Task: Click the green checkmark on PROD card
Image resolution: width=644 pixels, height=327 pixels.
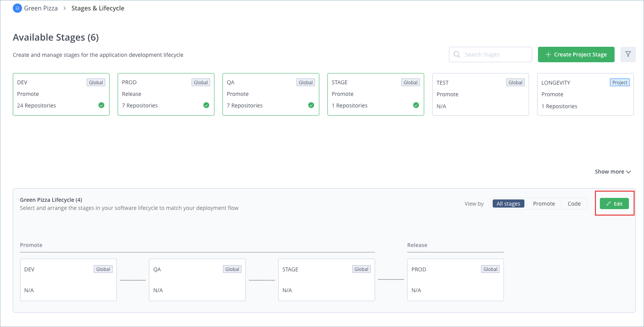Action: [x=206, y=105]
